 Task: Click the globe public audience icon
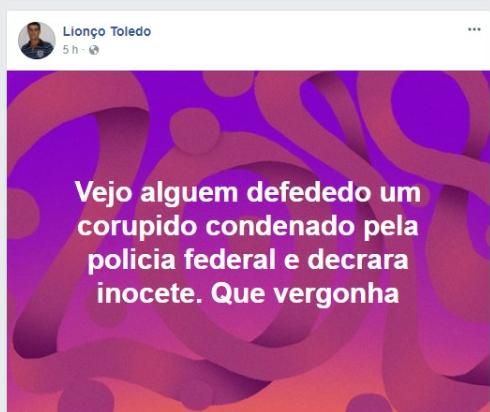tap(94, 50)
